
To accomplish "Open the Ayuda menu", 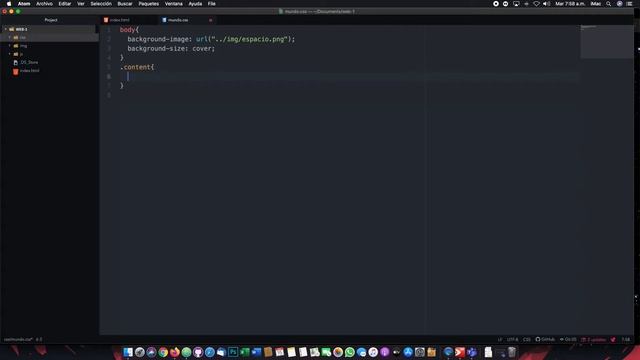I will [x=195, y=4].
